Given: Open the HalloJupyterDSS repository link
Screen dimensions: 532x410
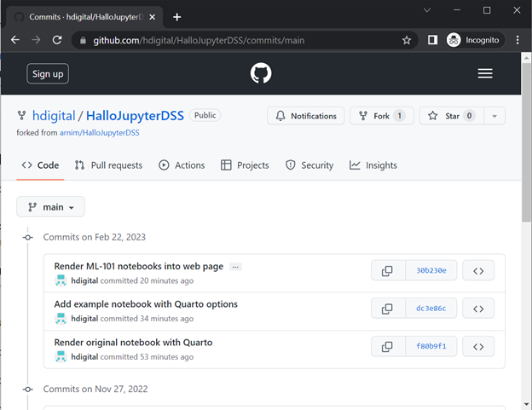Looking at the screenshot, I should tap(135, 116).
